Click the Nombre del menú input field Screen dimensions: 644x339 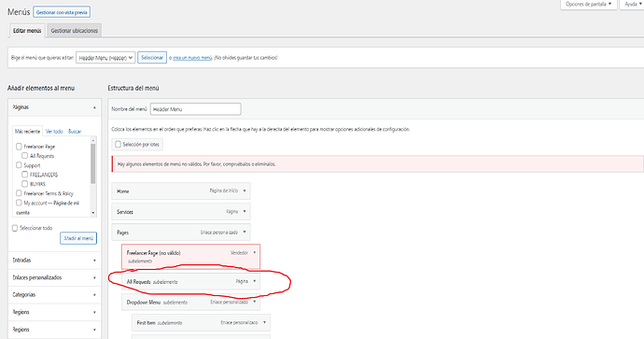195,109
